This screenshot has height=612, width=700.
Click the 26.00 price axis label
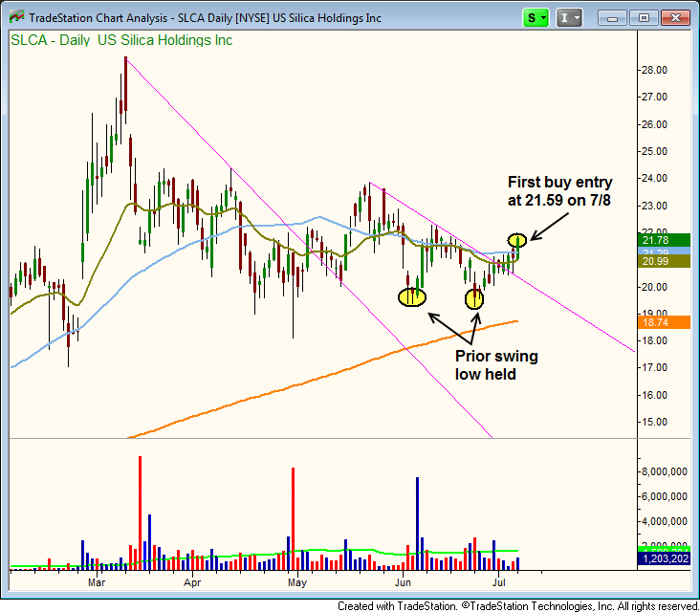[x=654, y=124]
